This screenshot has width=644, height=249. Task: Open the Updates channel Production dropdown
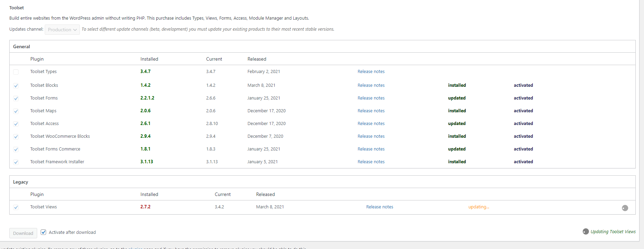click(x=62, y=30)
